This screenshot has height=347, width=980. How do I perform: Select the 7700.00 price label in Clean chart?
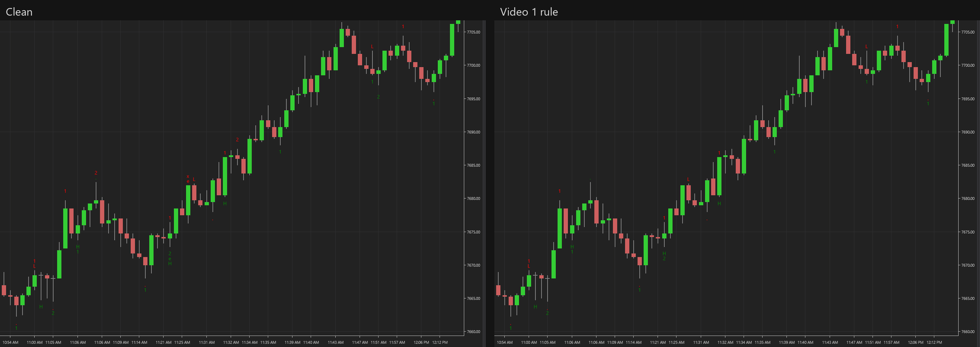(473, 65)
